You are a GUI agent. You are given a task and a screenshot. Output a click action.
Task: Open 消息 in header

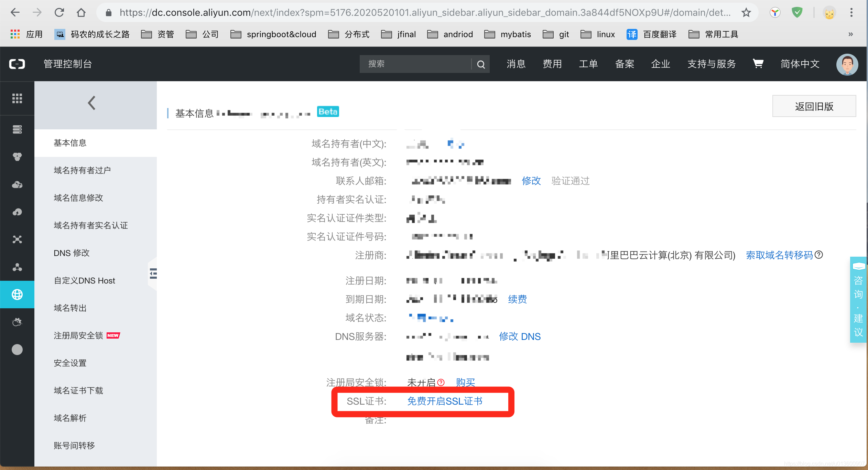click(x=516, y=64)
